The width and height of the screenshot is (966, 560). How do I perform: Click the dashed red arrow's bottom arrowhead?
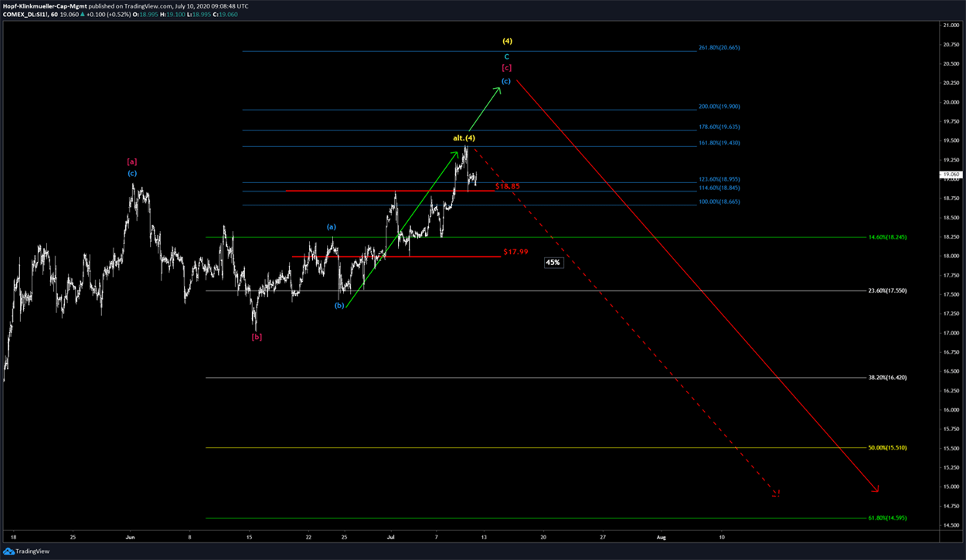pos(777,493)
